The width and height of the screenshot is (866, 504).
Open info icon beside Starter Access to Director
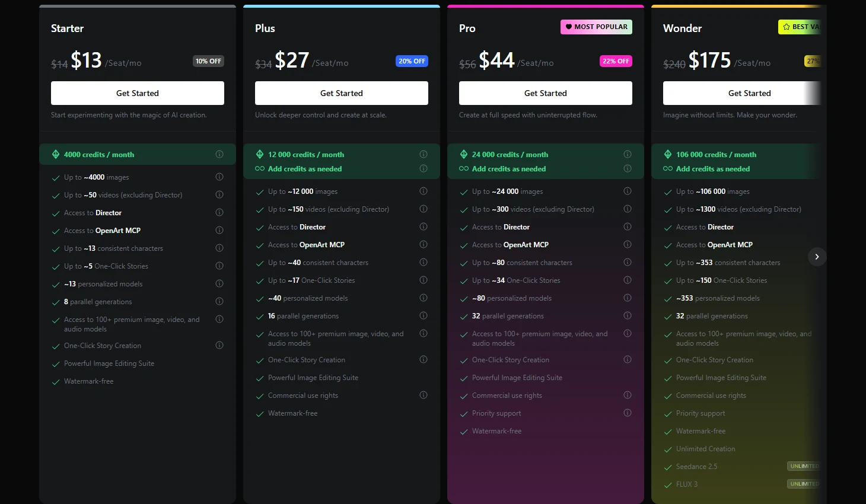point(219,212)
